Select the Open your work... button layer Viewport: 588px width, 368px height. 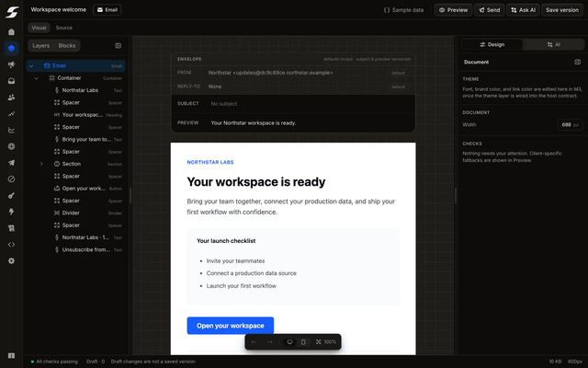tap(75, 189)
